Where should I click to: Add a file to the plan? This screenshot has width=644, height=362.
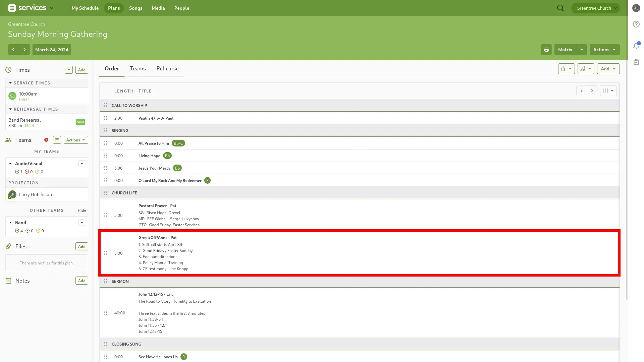coord(82,246)
